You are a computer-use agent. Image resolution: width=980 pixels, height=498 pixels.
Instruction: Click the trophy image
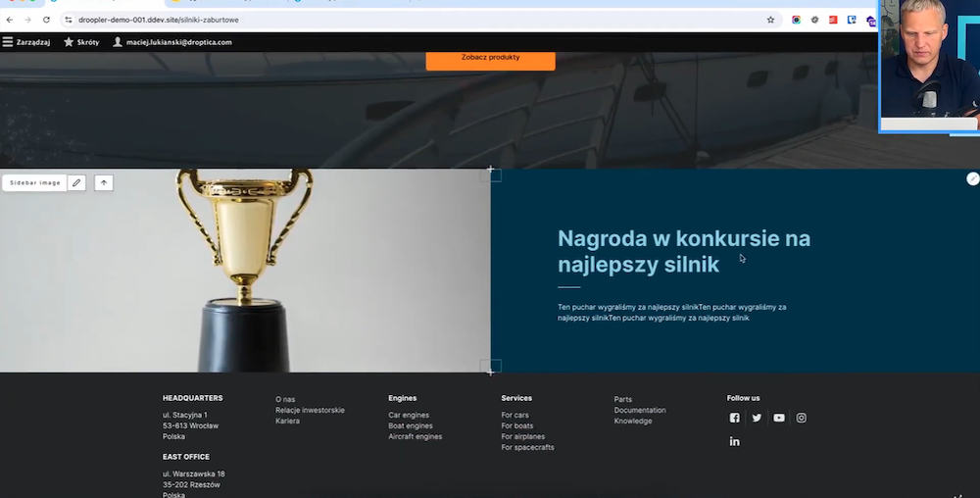(245, 271)
